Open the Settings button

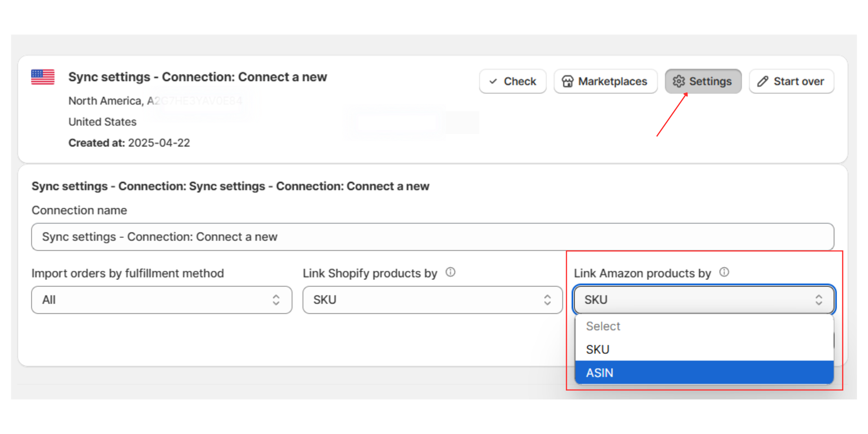coord(703,81)
